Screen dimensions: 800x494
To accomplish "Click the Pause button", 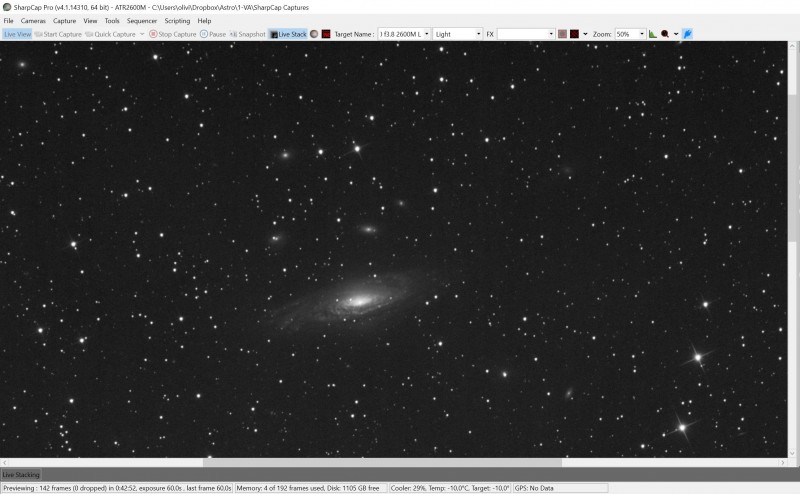I will pyautogui.click(x=213, y=34).
